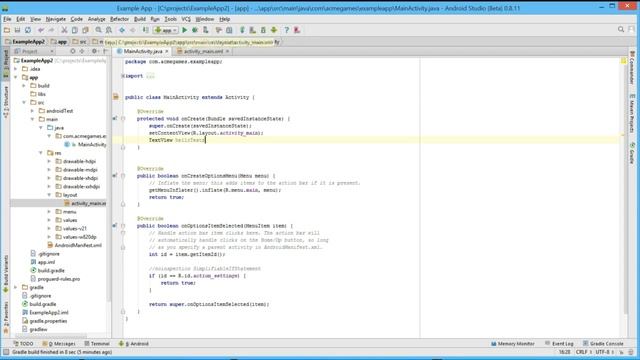Expand the build folder node
Viewport: 640px width, 360px height.
click(x=24, y=86)
